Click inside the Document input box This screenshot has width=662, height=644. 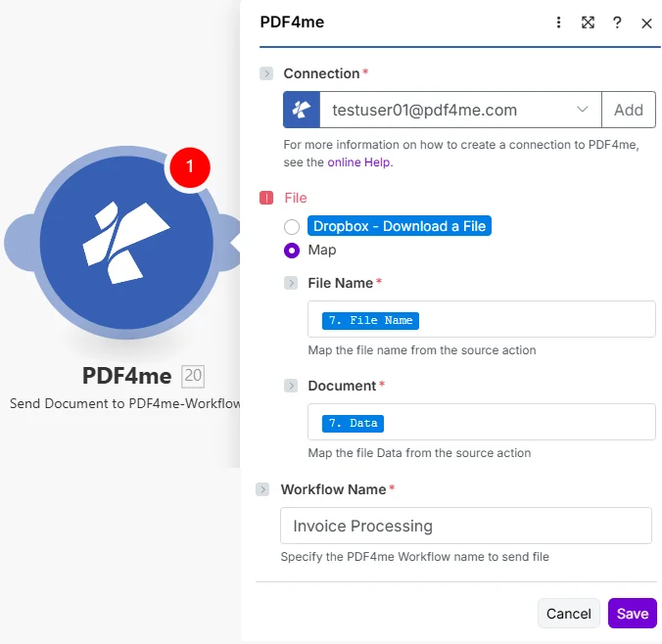pos(481,422)
